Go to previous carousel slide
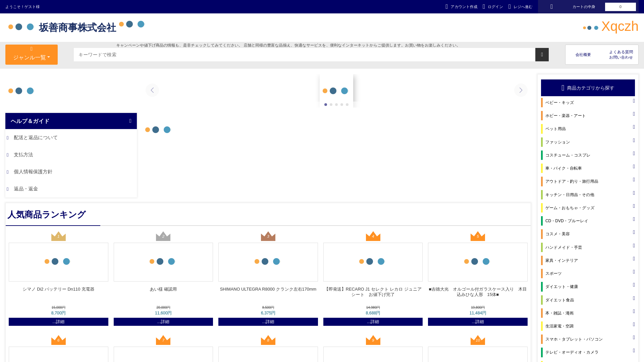 (152, 90)
